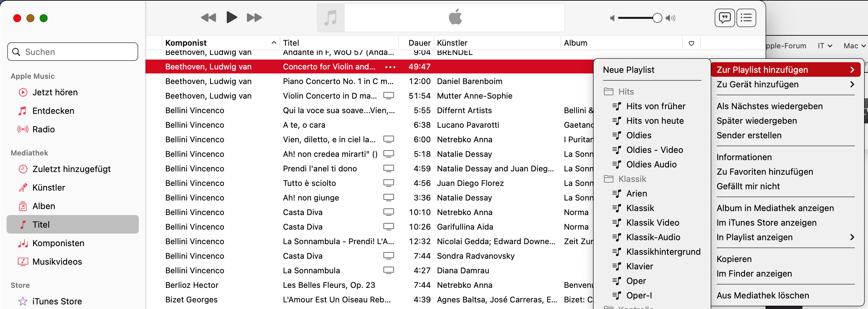This screenshot has height=309, width=868.
Task: Select 'Gefällt mir nicht' option
Action: [748, 186]
